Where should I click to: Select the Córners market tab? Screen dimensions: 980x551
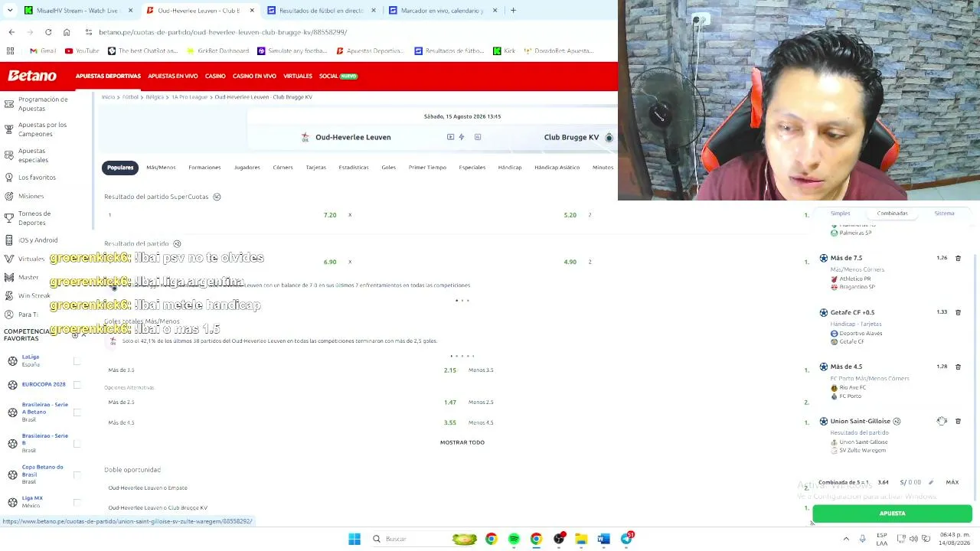(283, 168)
